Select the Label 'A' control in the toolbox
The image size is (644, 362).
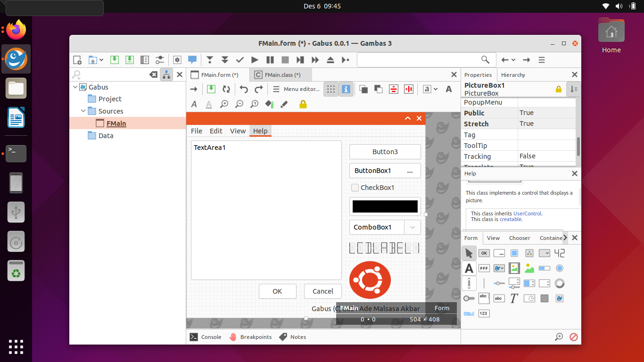tap(469, 268)
